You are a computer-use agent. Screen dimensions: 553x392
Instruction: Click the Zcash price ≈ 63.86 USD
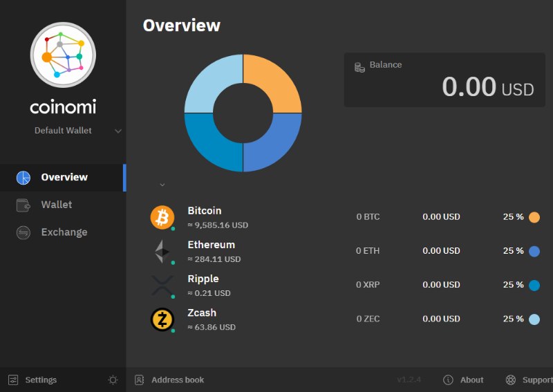pos(212,327)
